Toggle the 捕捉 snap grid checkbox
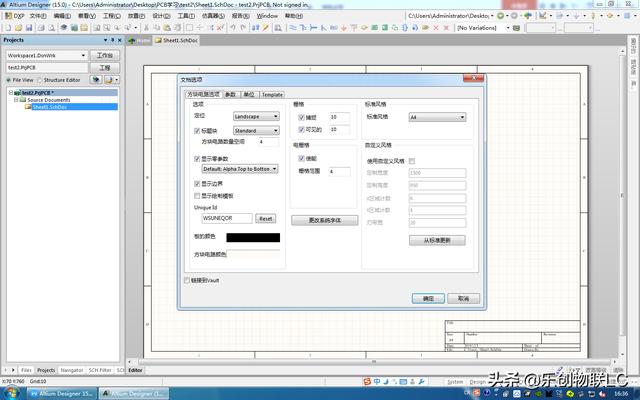Viewport: 640px width, 400px height. click(x=302, y=118)
